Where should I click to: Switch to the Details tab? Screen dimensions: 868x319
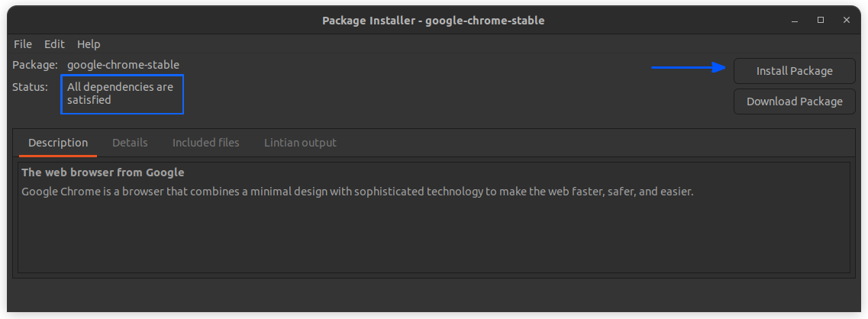point(130,143)
